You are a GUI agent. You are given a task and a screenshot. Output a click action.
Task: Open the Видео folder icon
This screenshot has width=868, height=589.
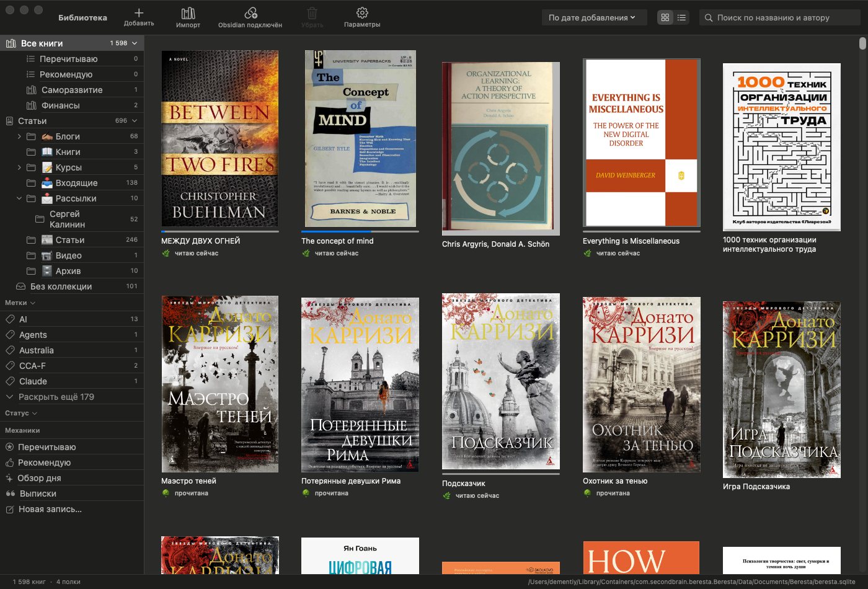(x=31, y=255)
